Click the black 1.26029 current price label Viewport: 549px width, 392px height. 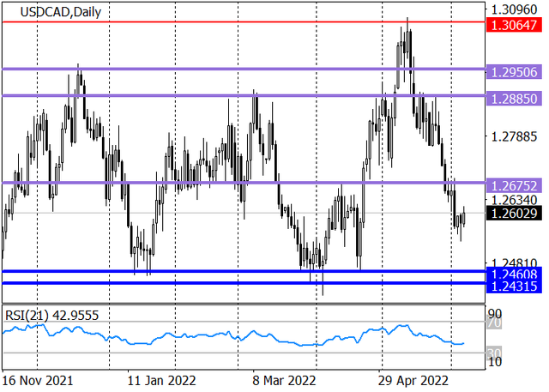[514, 213]
